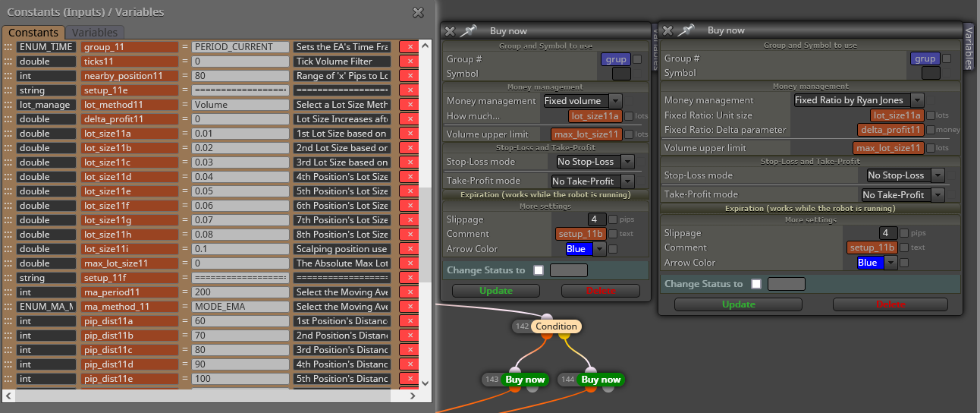Grab the drag handle of lot_size11a row
980x413 pixels.
click(8, 134)
